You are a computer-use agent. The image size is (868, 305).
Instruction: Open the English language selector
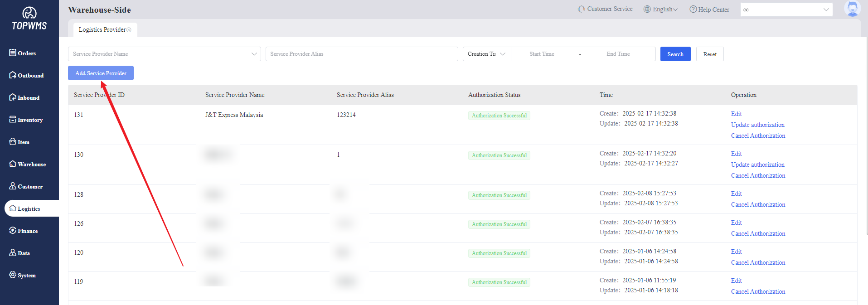pos(661,9)
